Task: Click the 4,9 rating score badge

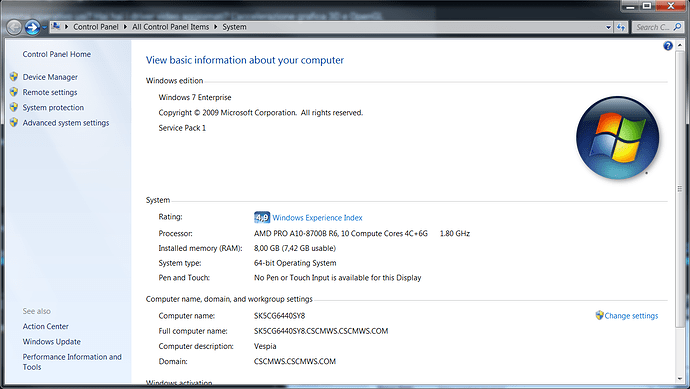Action: 262,217
